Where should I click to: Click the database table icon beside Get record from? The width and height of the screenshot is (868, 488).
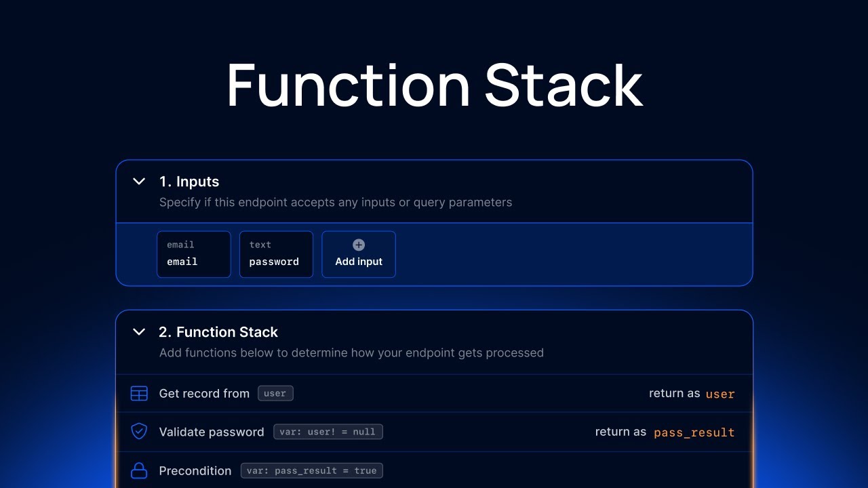click(138, 393)
